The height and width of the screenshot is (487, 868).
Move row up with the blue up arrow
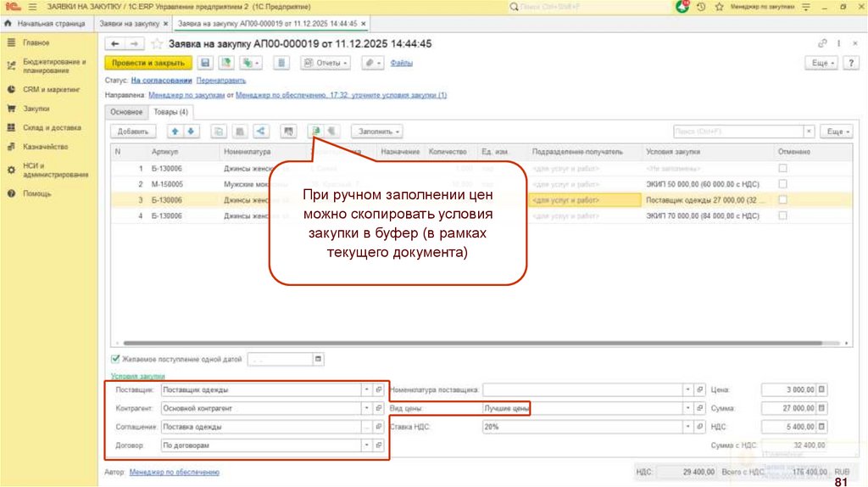point(175,132)
